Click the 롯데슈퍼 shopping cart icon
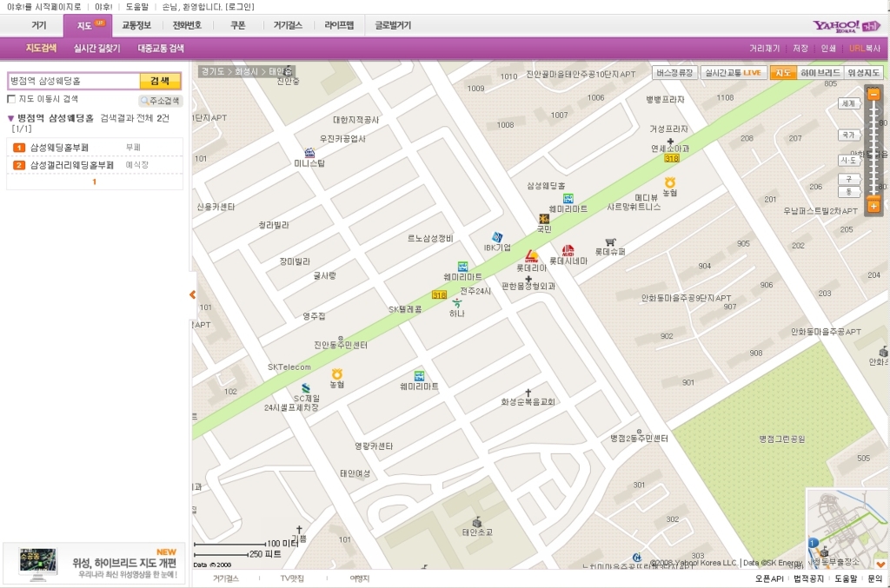The height and width of the screenshot is (588, 890). [610, 242]
